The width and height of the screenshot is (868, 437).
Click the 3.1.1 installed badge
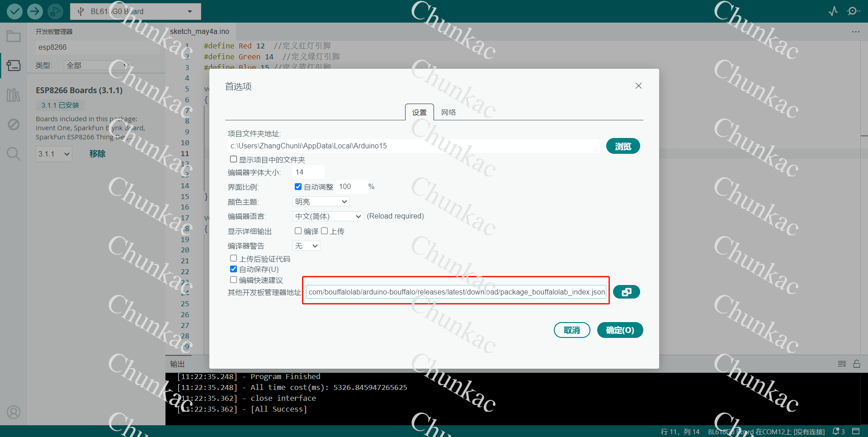pyautogui.click(x=60, y=105)
